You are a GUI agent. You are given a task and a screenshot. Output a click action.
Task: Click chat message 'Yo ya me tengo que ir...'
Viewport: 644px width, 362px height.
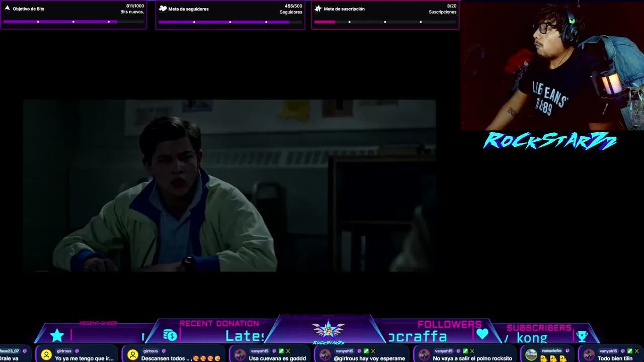pos(84,358)
